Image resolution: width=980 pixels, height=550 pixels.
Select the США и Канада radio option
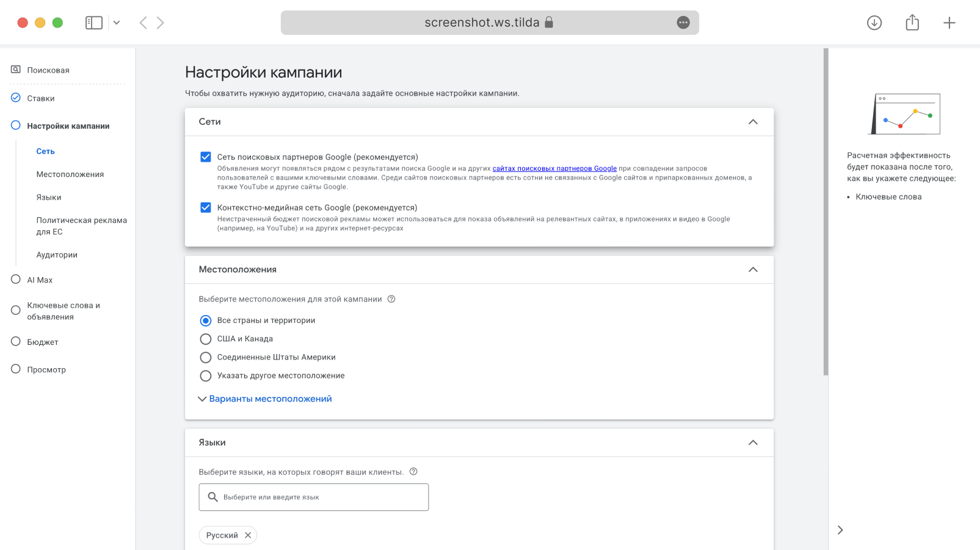[206, 339]
